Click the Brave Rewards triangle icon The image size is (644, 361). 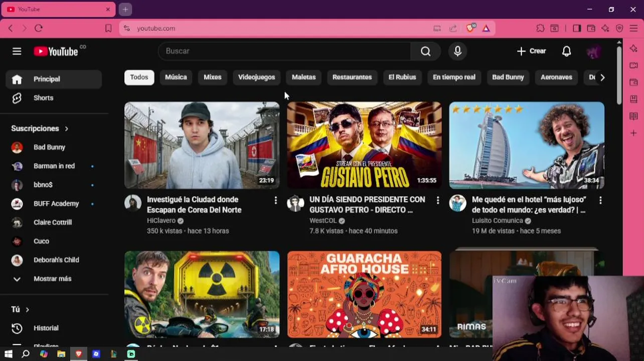coord(486,29)
